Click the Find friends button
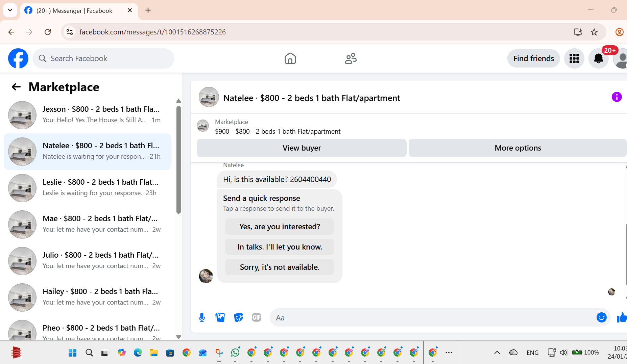The image size is (627, 364). tap(533, 58)
